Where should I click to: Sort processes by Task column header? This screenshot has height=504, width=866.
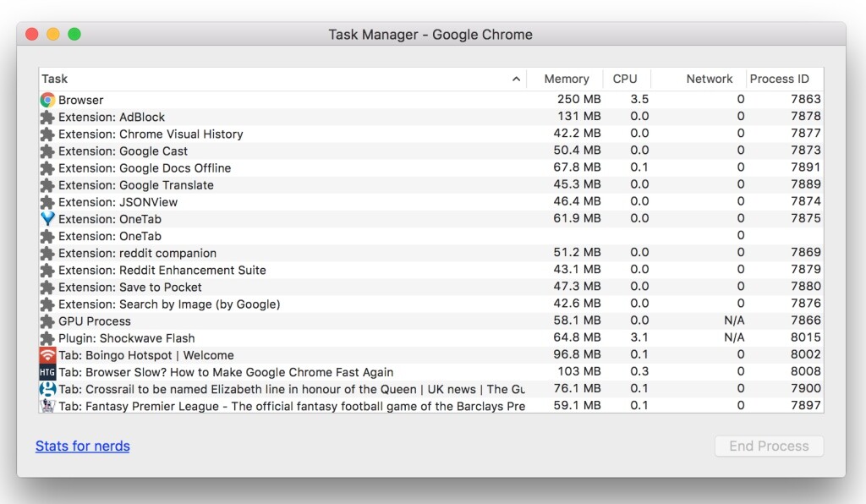(x=282, y=79)
